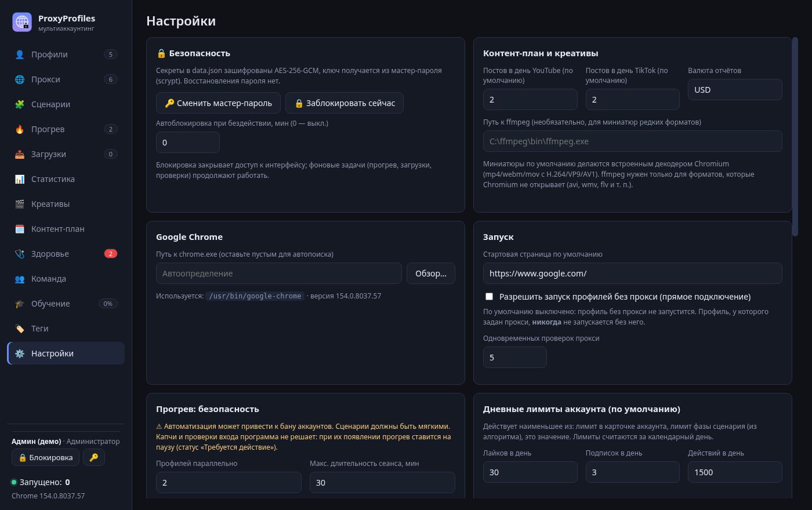Click the Прокси globe icon

pyautogui.click(x=20, y=79)
